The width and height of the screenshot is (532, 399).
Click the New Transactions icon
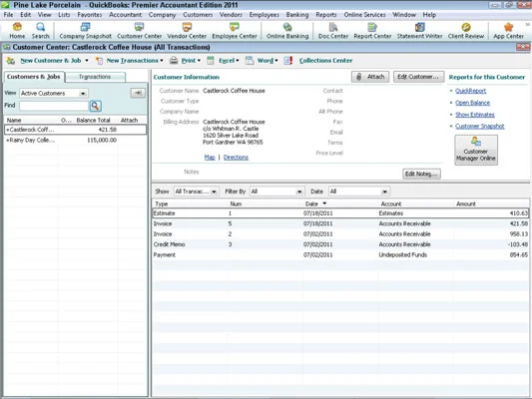point(99,61)
